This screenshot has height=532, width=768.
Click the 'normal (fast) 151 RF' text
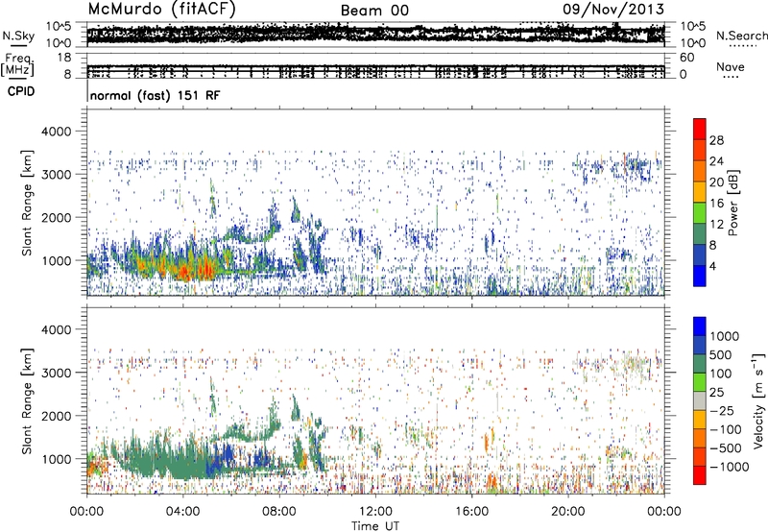pos(156,95)
